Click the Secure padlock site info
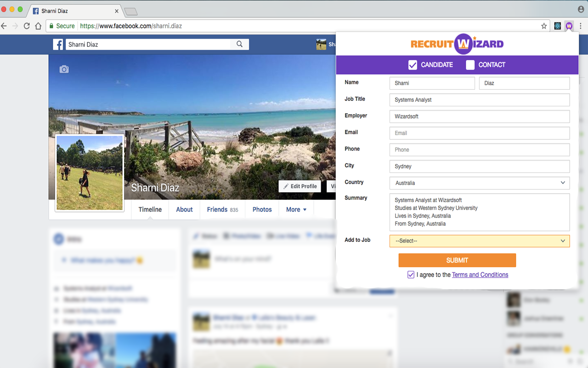The height and width of the screenshot is (368, 588). [62, 26]
